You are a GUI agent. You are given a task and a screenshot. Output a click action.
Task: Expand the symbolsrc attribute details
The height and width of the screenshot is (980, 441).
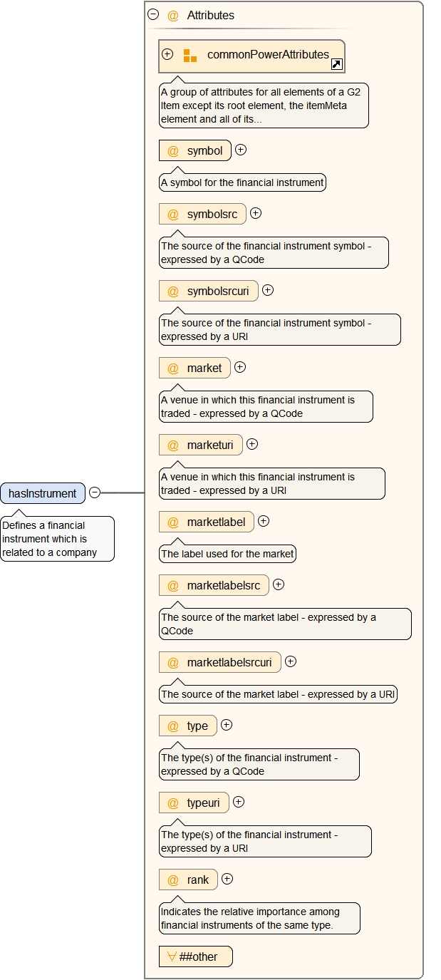(256, 213)
